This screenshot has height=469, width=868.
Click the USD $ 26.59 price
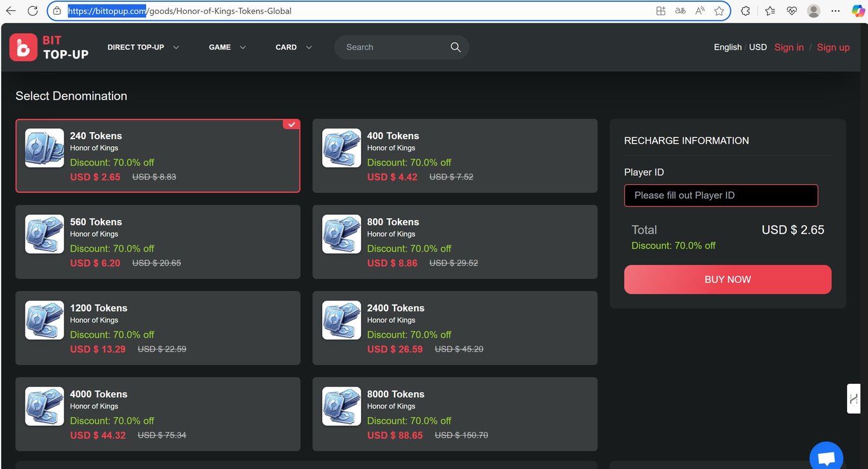(395, 349)
